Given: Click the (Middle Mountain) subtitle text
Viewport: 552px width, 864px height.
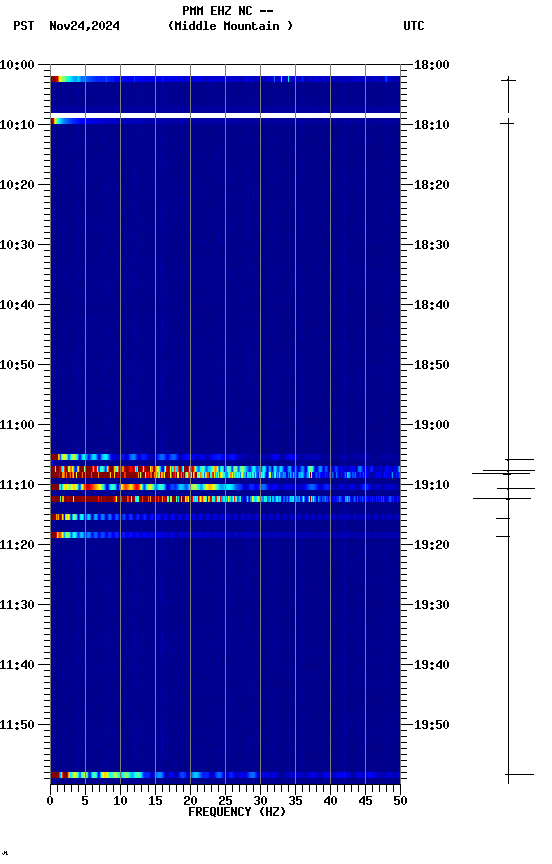Looking at the screenshot, I should 230,26.
